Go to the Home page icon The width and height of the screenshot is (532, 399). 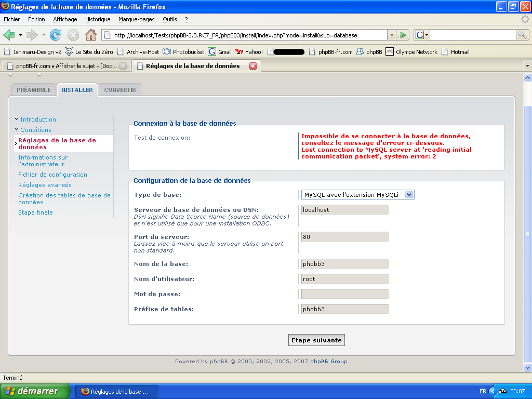(90, 35)
